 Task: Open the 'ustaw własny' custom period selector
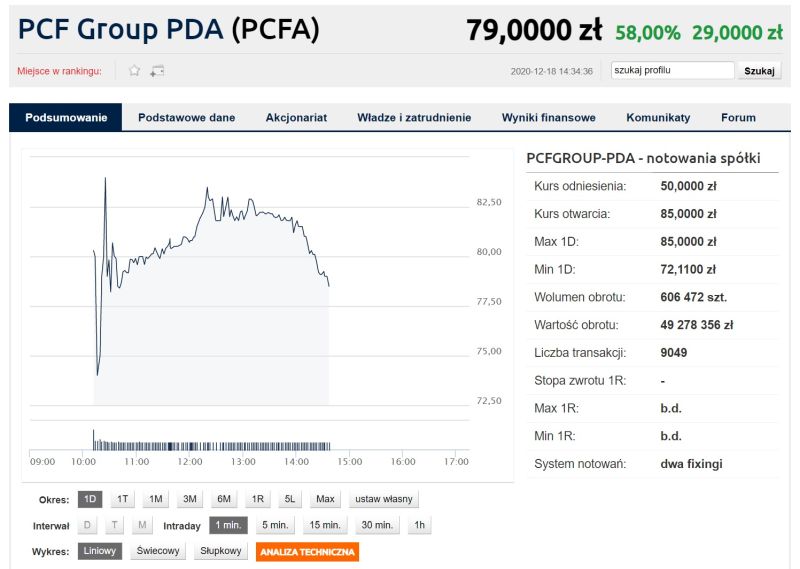[385, 499]
